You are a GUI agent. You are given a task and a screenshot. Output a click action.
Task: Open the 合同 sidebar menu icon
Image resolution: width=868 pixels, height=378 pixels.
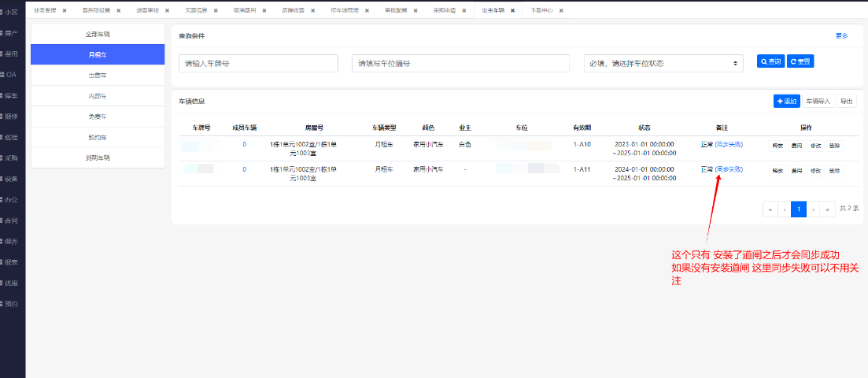pos(10,220)
